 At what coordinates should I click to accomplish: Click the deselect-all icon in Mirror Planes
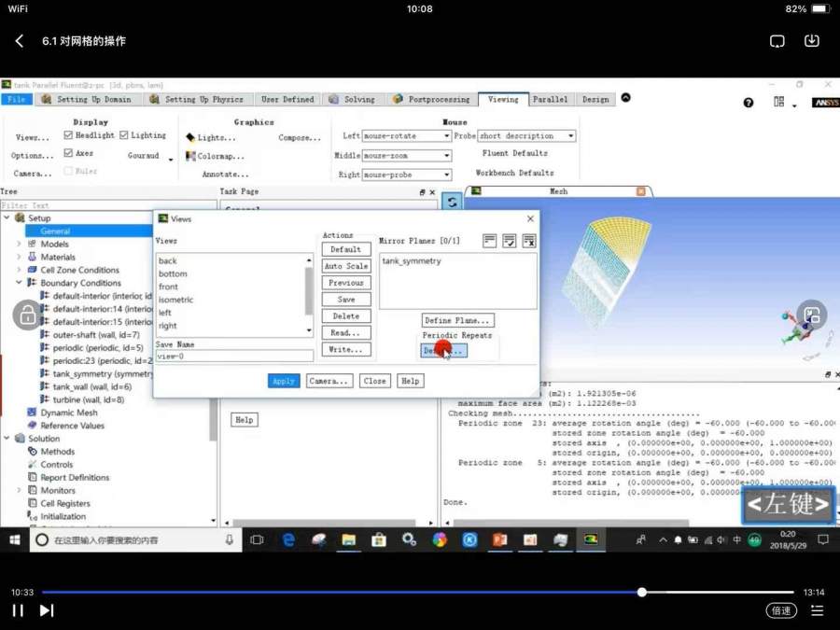click(x=529, y=241)
